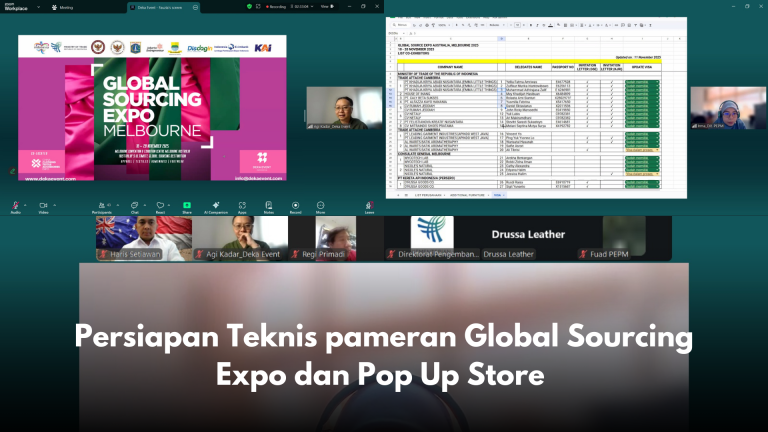This screenshot has height=432, width=768.
Task: Open the Apps panel
Action: coord(242,206)
